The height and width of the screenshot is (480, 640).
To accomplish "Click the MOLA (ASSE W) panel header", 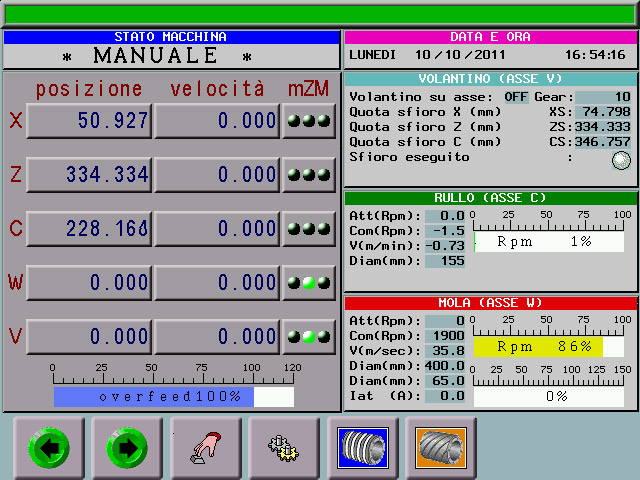I will tap(491, 303).
